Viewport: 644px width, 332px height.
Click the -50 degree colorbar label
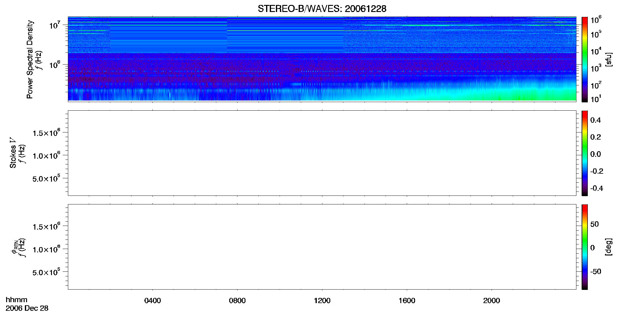[x=595, y=271]
